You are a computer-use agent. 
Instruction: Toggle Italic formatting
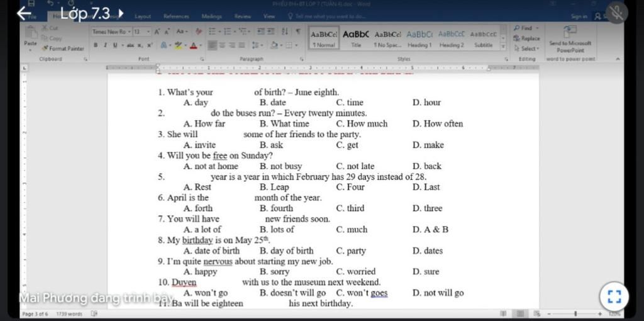pos(105,45)
